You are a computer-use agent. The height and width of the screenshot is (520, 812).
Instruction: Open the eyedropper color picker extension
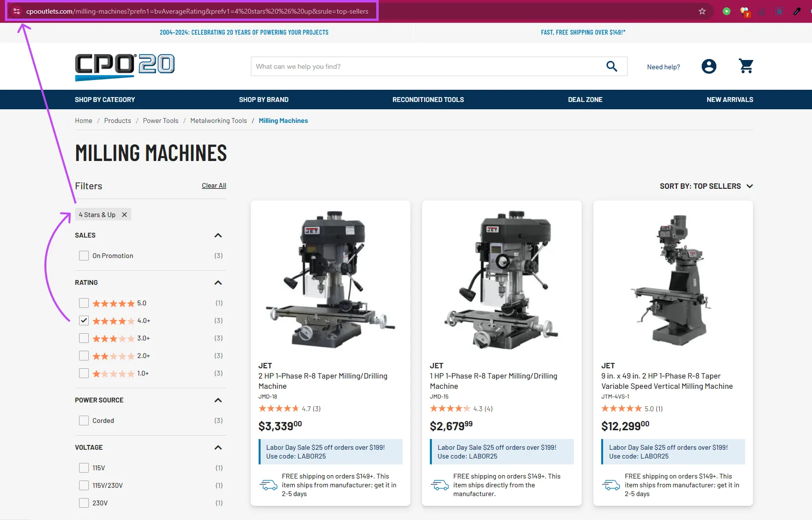click(x=797, y=11)
